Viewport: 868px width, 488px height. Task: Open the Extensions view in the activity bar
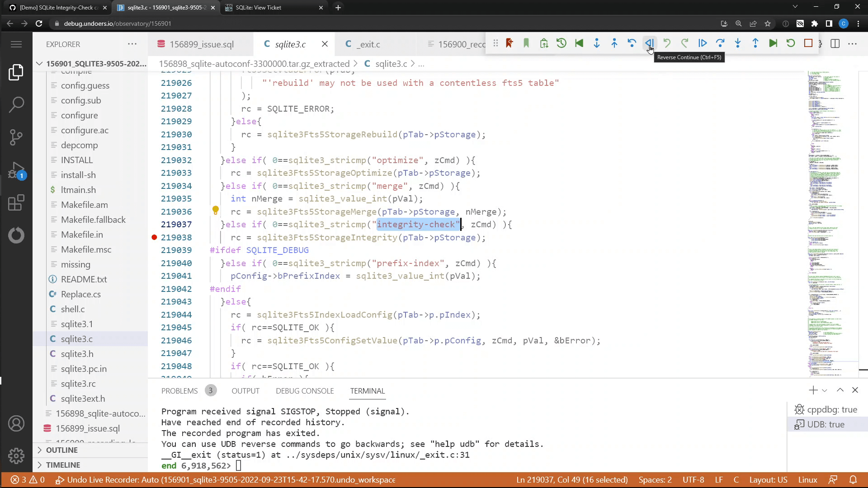[16, 203]
